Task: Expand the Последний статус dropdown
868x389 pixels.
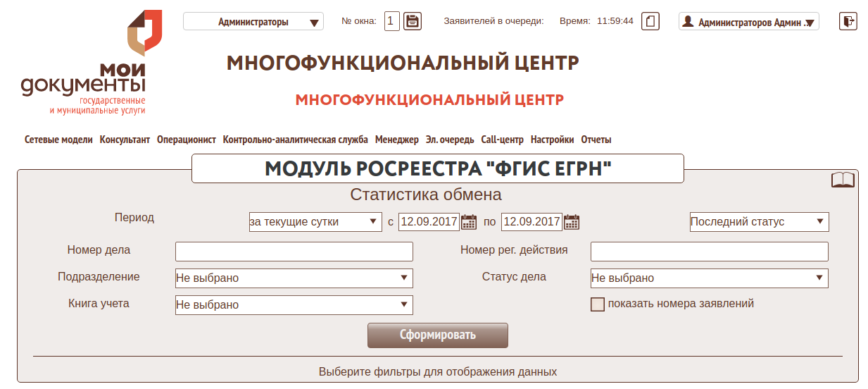Action: pos(759,222)
